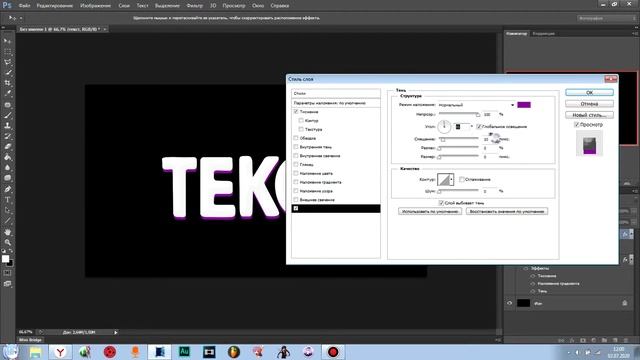Viewport: 640px width, 360px height.
Task: Open the purple shadow color swatch
Action: (x=524, y=105)
